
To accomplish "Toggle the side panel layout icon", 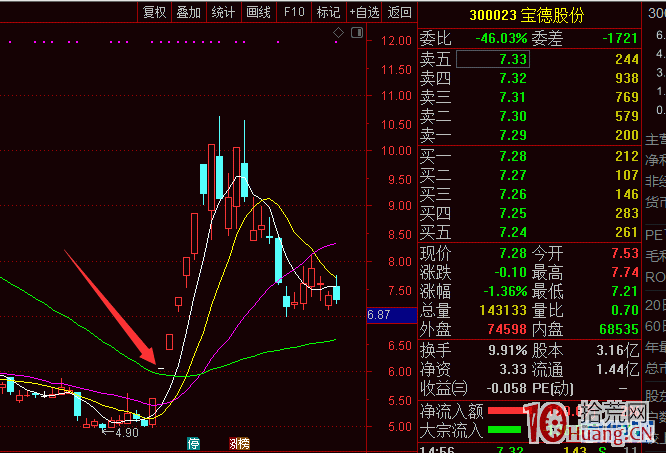I will tap(357, 32).
